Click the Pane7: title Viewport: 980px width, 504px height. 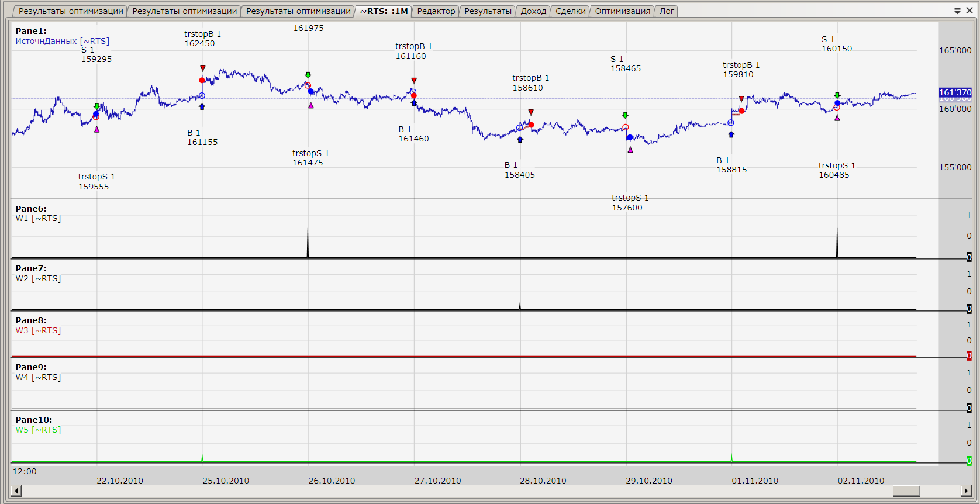point(31,268)
